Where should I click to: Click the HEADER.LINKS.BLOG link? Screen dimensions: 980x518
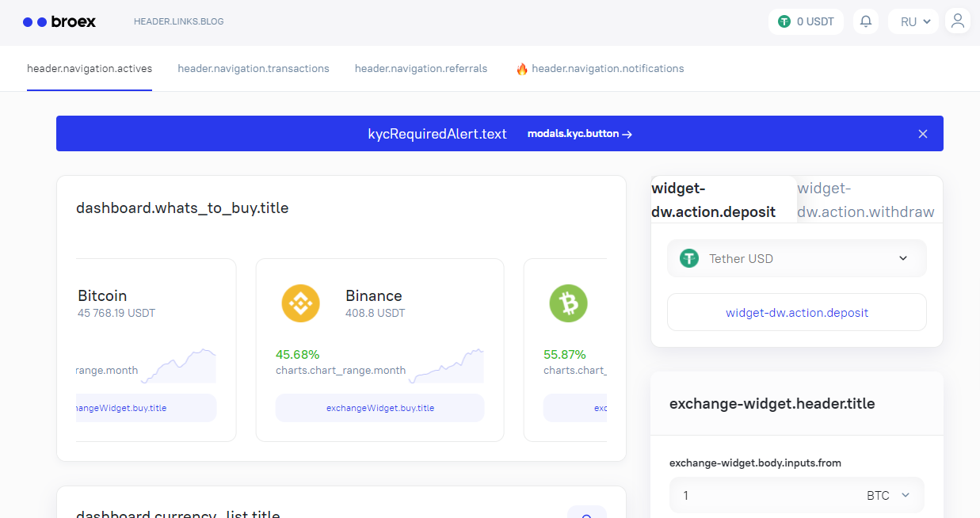point(179,22)
